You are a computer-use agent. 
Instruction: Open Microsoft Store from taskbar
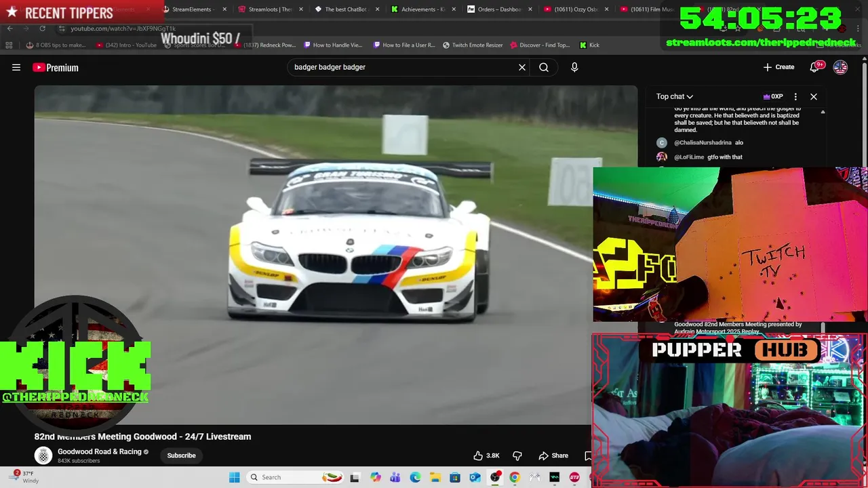(x=455, y=477)
